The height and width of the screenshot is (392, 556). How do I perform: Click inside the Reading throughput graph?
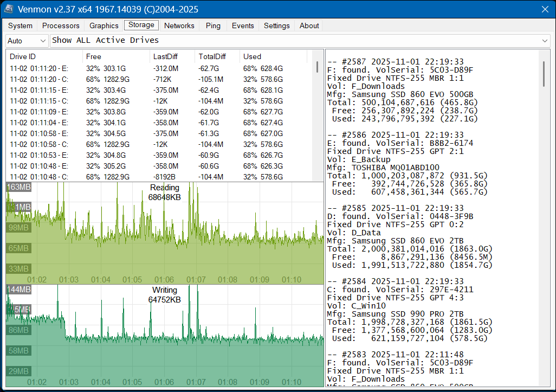point(163,233)
